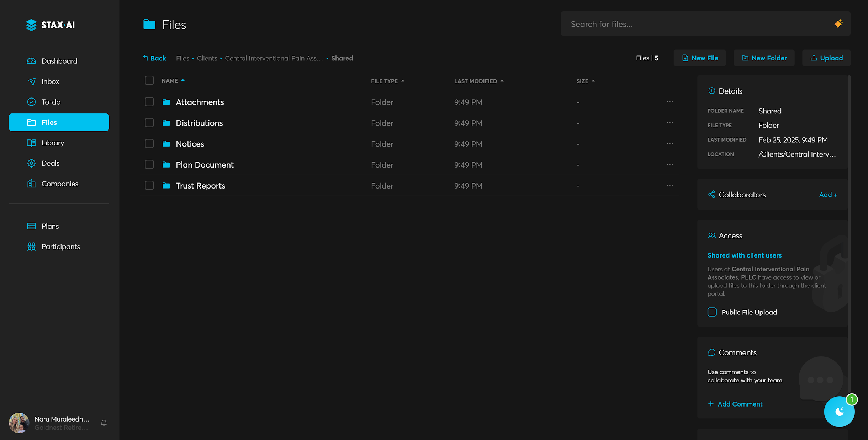Click the New Folder button
Screen dimensions: 868x440
tap(764, 58)
